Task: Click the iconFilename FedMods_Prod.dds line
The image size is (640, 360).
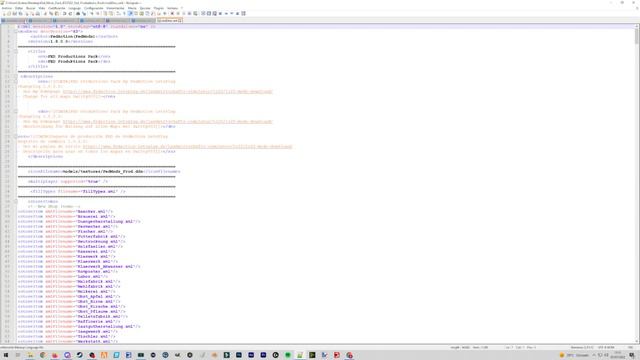Action: (104, 171)
